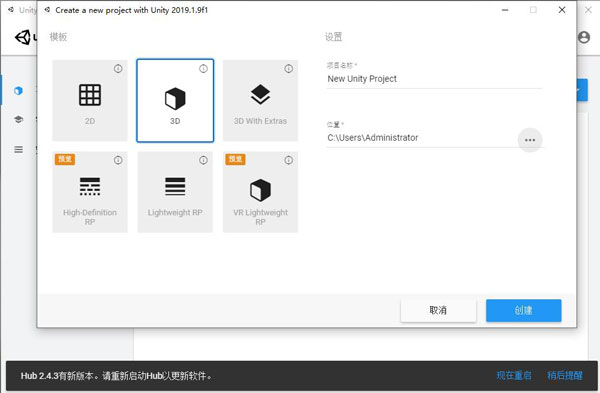600x393 pixels.
Task: Click the C:\Users\Administrator location field
Action: [x=421, y=138]
